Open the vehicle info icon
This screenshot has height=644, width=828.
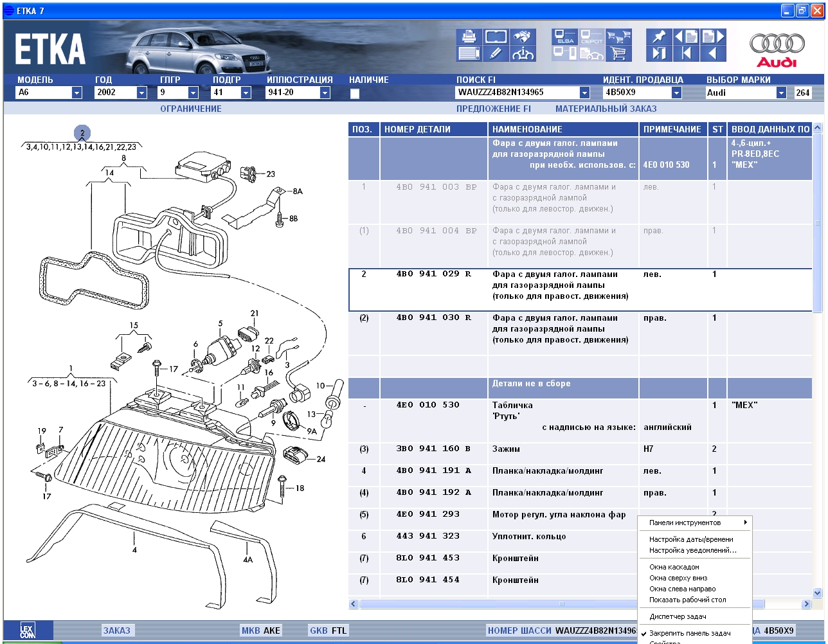pyautogui.click(x=523, y=53)
